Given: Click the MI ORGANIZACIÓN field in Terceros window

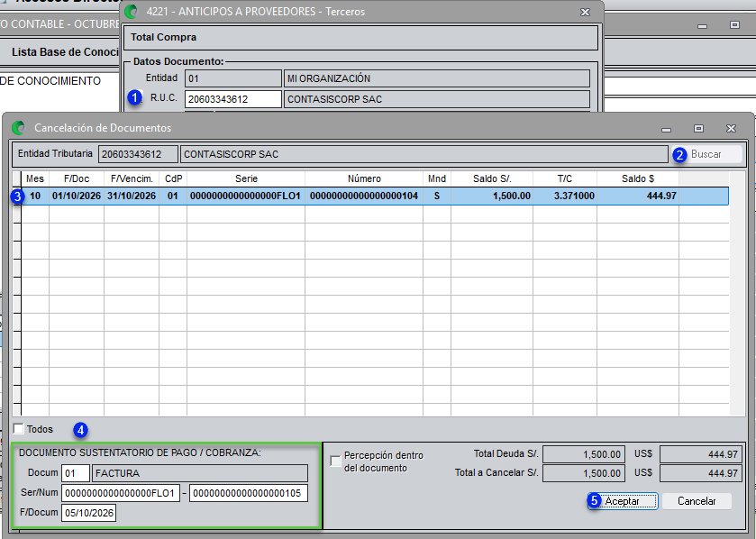Looking at the screenshot, I should pyautogui.click(x=437, y=78).
